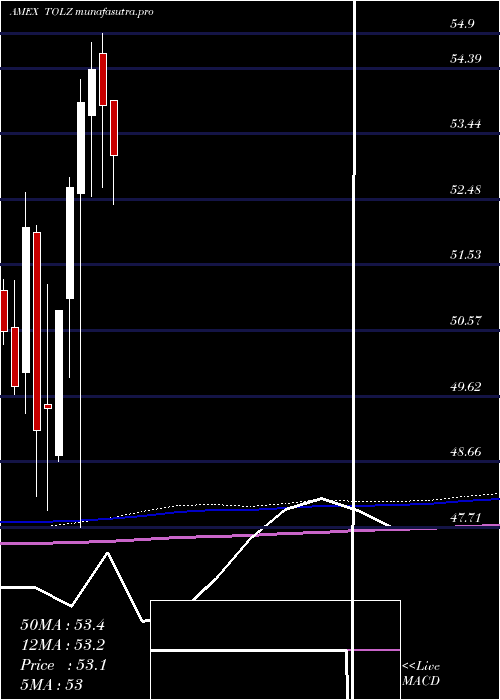Select the tallest red candle near 51.53
500x700 pixels.
click(x=37, y=331)
